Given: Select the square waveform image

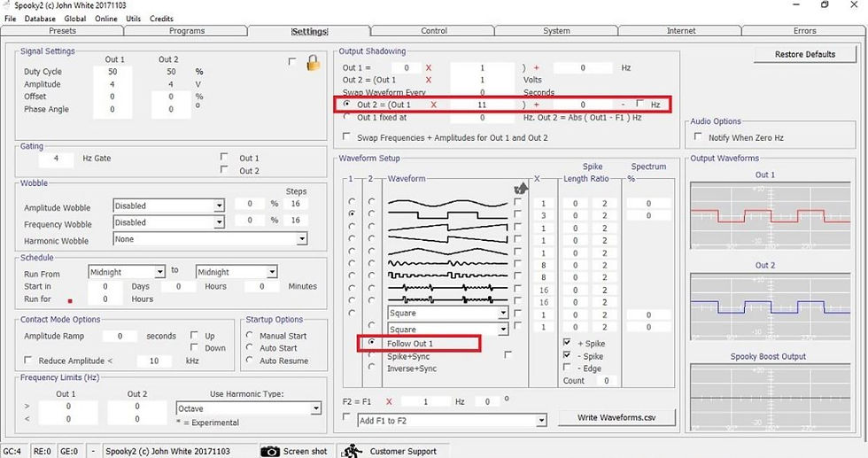Looking at the screenshot, I should pos(447,215).
